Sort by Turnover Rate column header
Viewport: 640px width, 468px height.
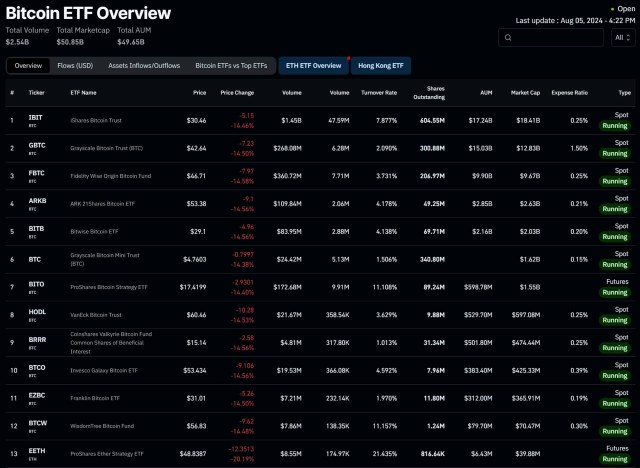tap(379, 93)
